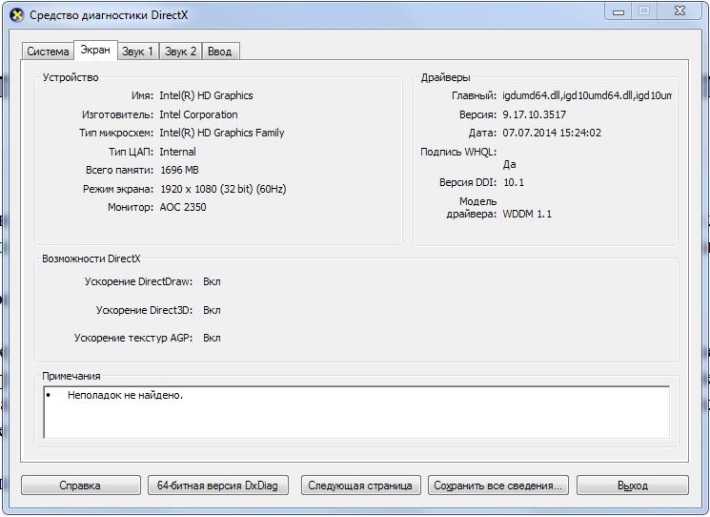Click inside the Примечания notes box
The width and height of the screenshot is (710, 517).
356,412
